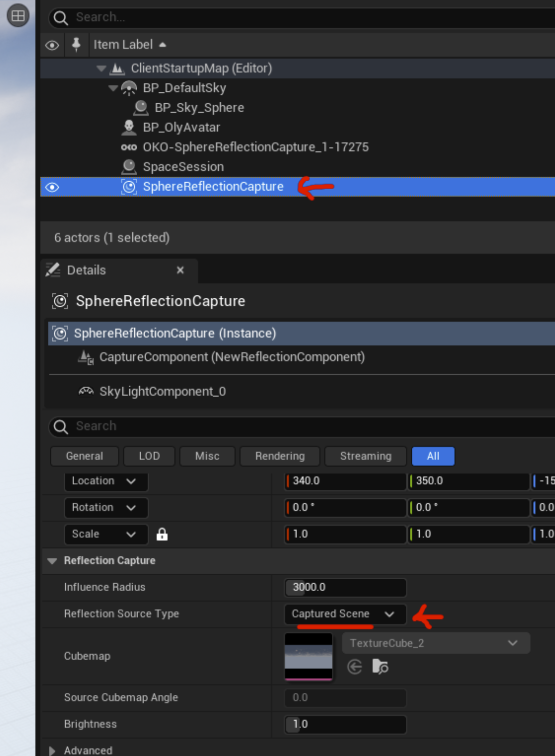555x756 pixels.
Task: Collapse the ClientStartupMap tree node
Action: [102, 68]
